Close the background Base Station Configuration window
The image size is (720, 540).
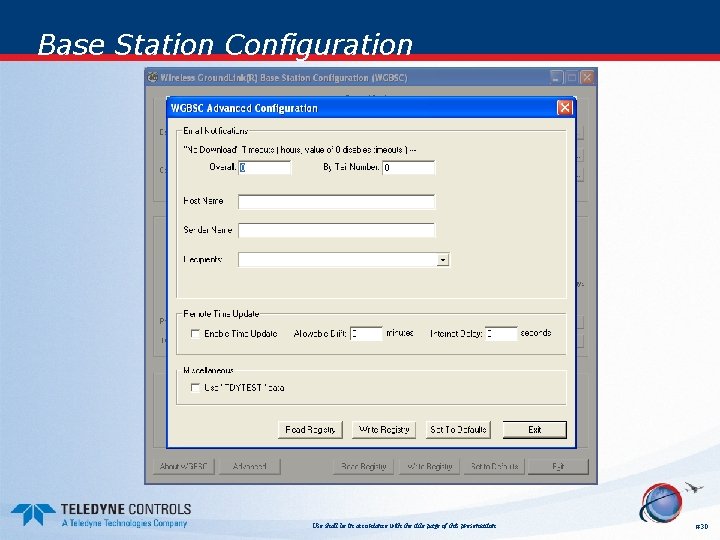point(587,78)
